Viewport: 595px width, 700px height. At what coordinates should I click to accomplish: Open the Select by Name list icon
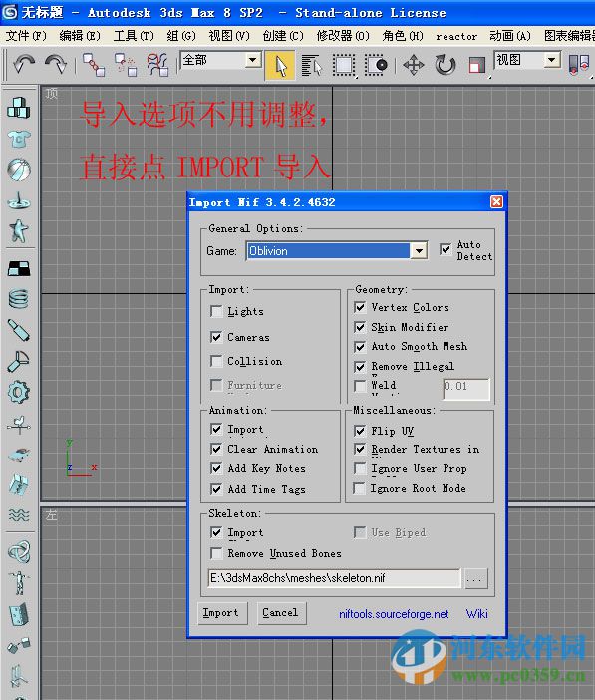(x=311, y=66)
